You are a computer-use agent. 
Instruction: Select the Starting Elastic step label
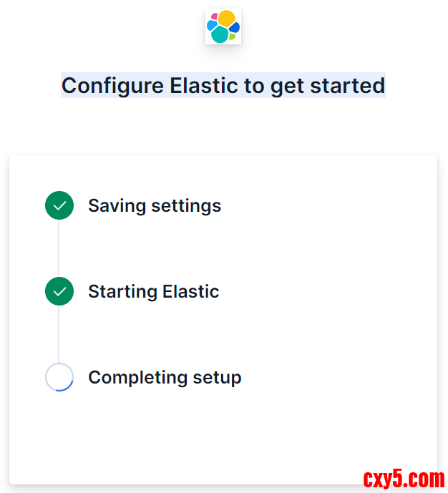pyautogui.click(x=153, y=292)
